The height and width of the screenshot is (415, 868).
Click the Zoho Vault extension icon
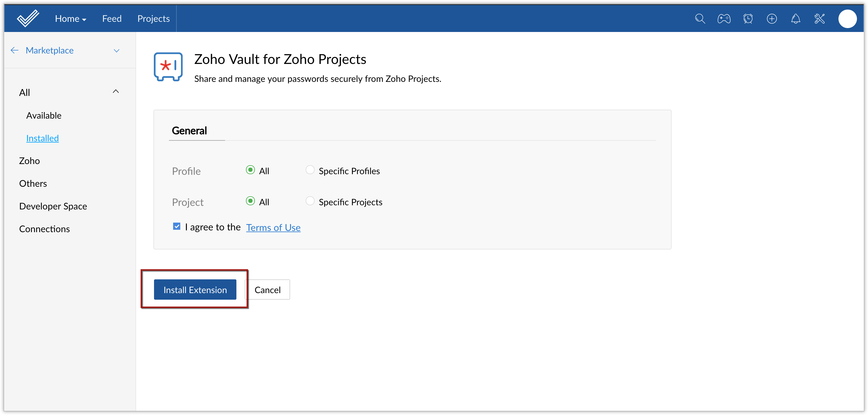click(168, 67)
